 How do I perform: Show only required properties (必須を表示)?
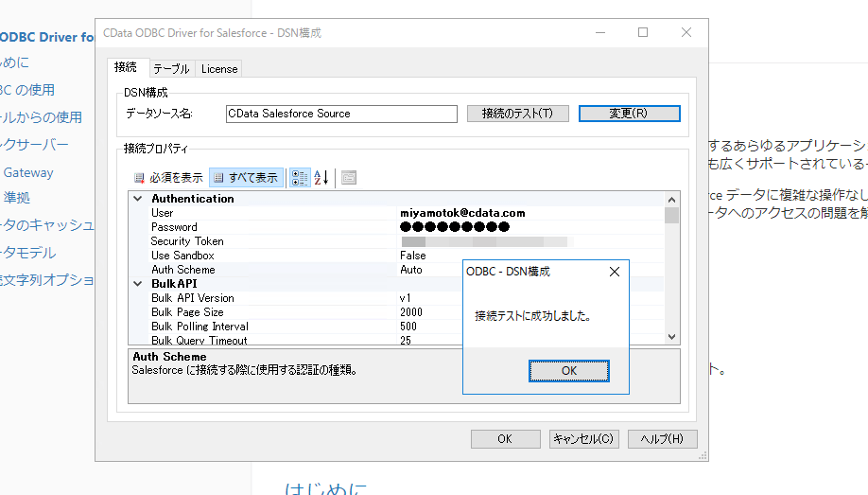pos(169,178)
